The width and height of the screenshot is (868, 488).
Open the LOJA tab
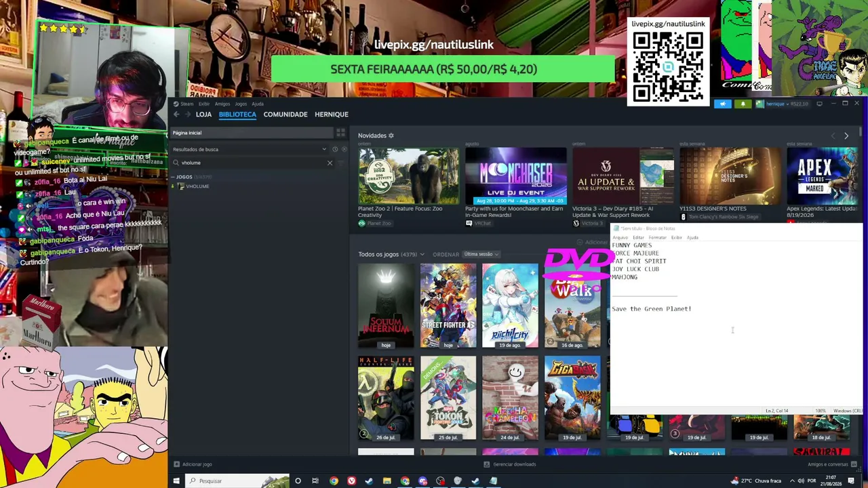point(203,115)
